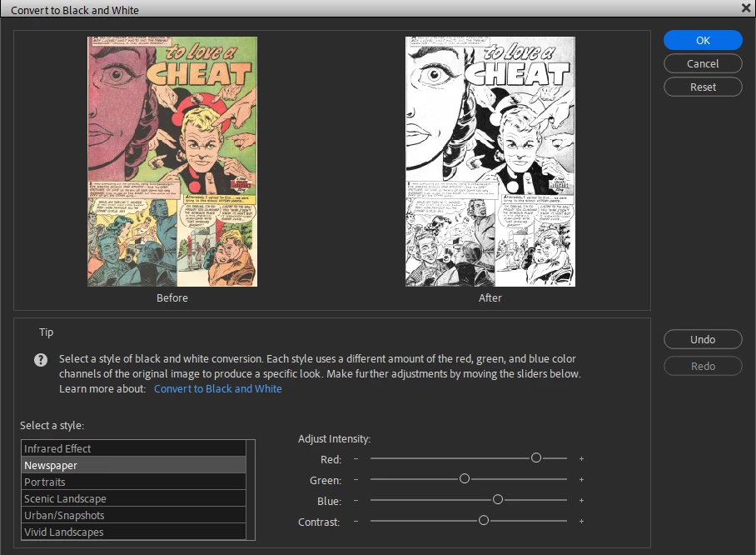
Task: Click the style list scrollbar
Action: pyautogui.click(x=251, y=490)
